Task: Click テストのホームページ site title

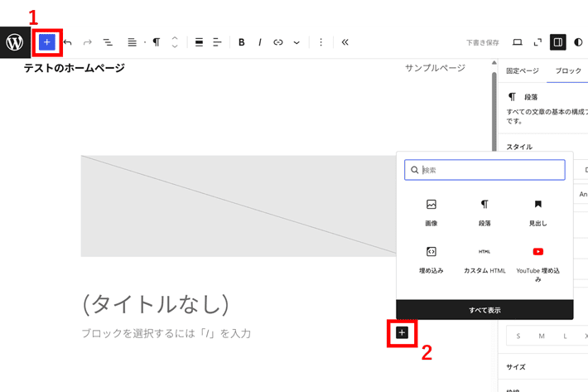Action: click(x=74, y=68)
